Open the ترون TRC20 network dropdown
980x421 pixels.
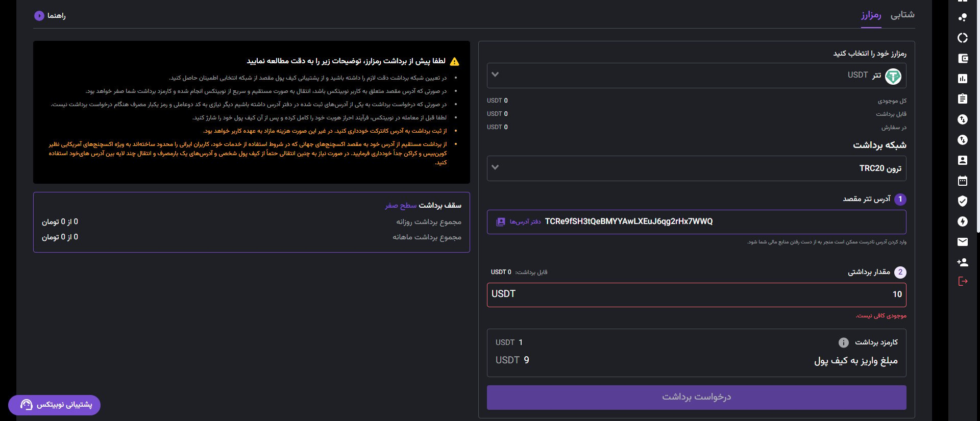(x=697, y=168)
